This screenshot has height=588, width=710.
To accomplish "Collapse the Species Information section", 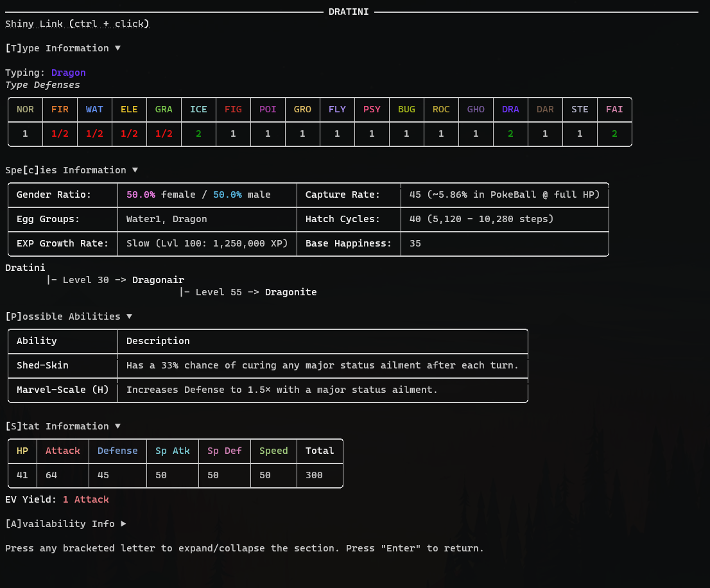I will [x=71, y=170].
